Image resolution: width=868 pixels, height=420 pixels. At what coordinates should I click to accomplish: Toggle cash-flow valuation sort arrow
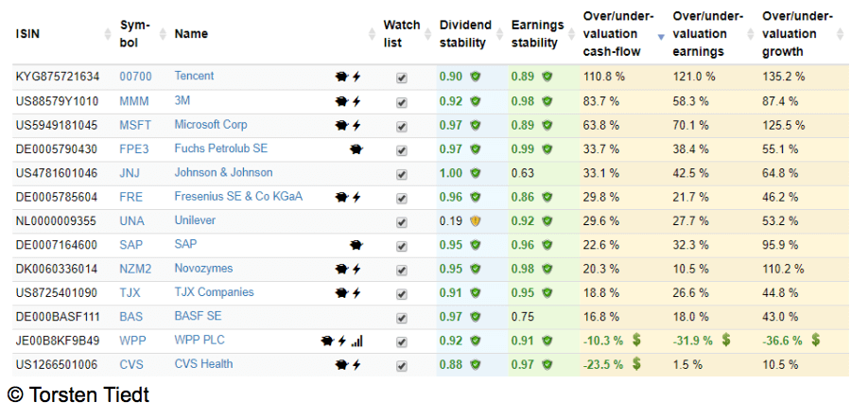point(660,38)
